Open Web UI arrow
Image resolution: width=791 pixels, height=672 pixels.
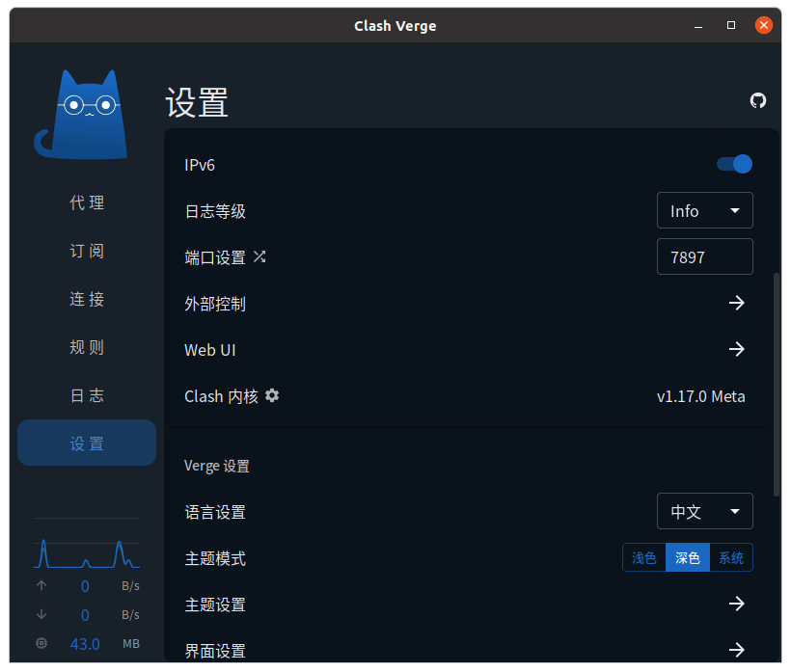coord(736,349)
